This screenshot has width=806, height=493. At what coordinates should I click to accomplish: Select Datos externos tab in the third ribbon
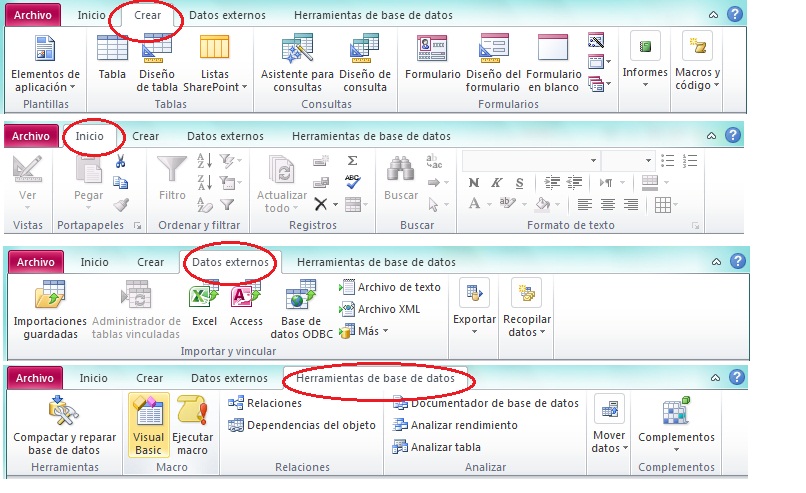click(230, 262)
